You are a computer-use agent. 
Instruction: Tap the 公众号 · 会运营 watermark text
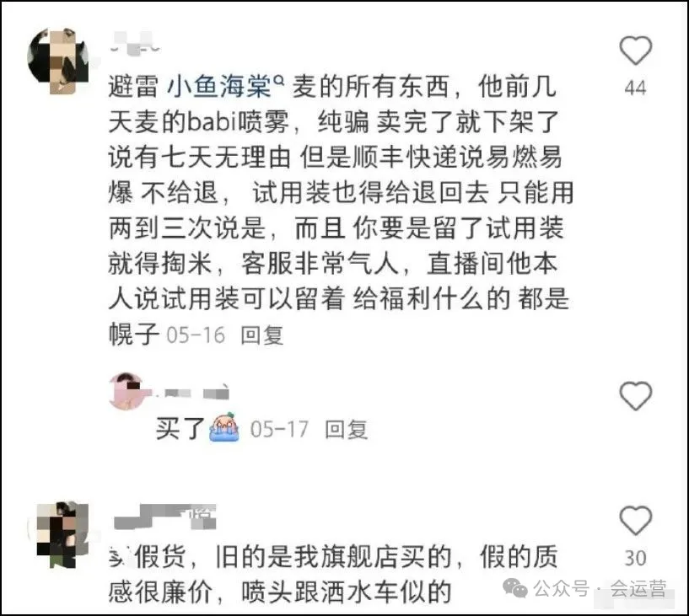600,588
